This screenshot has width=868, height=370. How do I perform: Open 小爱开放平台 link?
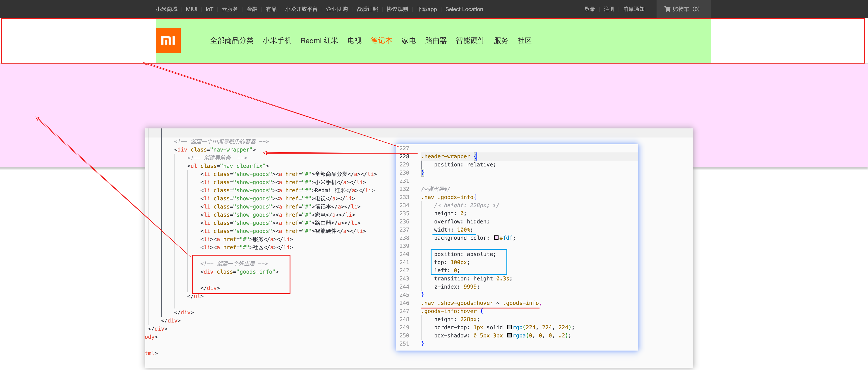click(x=301, y=9)
